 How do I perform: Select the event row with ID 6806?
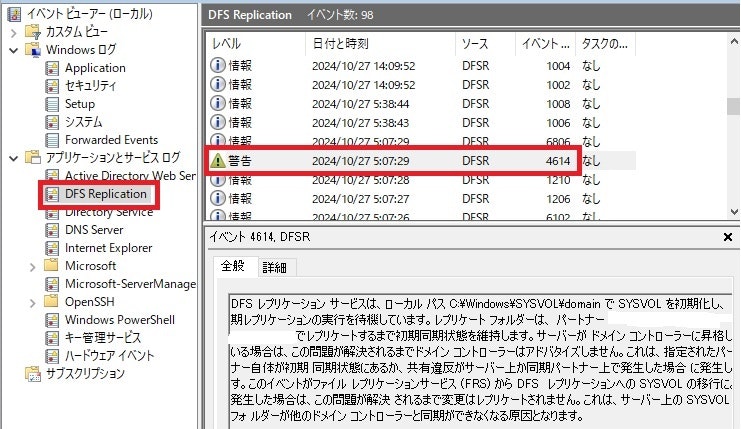[x=421, y=141]
